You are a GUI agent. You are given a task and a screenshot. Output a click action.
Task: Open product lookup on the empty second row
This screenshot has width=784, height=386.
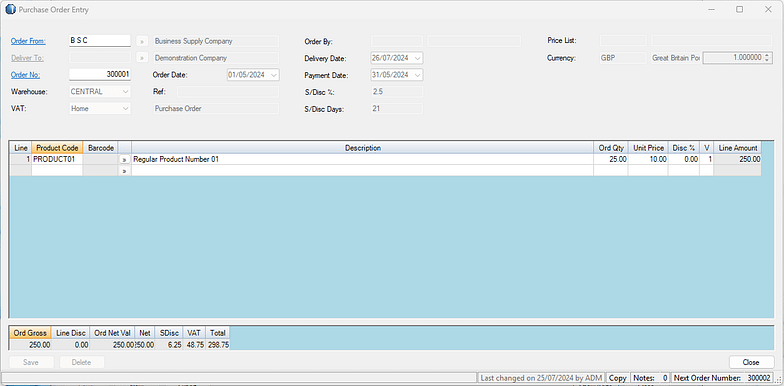pyautogui.click(x=124, y=171)
